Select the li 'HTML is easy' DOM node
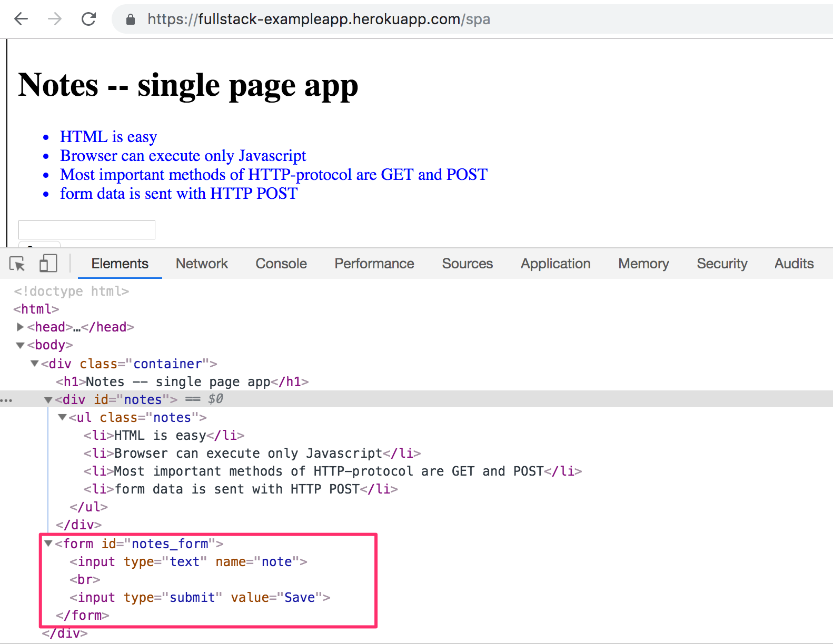833x644 pixels. (164, 436)
